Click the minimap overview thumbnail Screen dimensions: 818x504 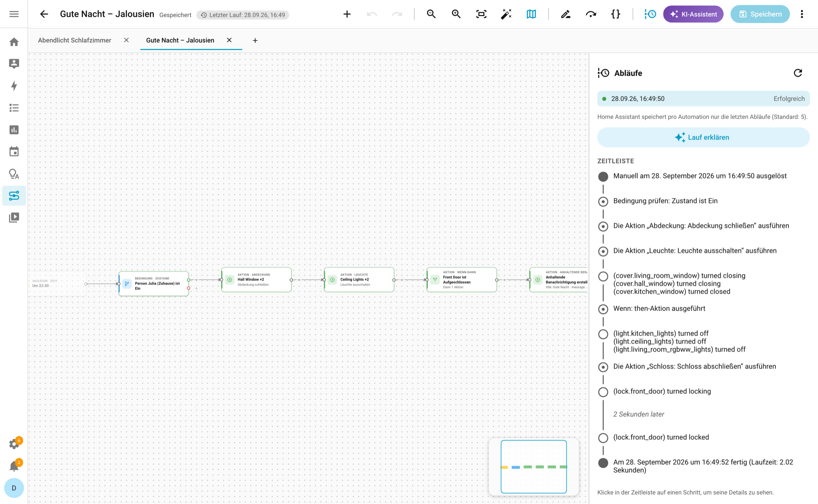[x=534, y=466]
